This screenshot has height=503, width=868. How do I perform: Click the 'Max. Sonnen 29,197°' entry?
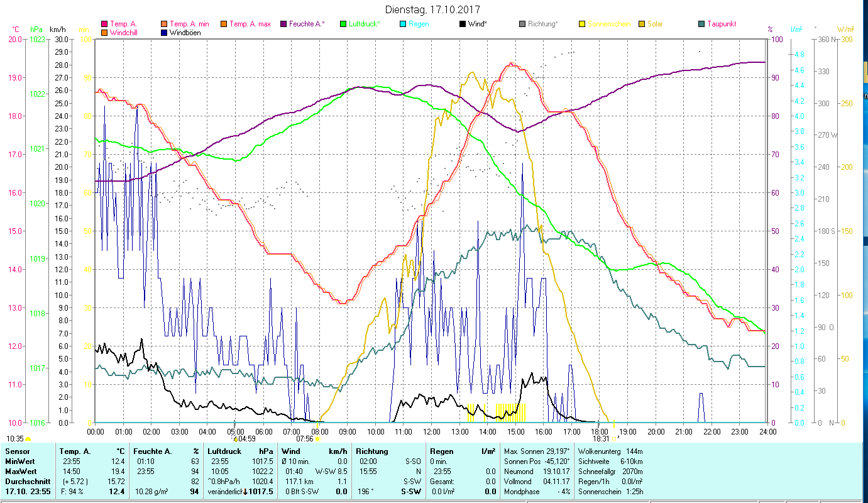537,451
